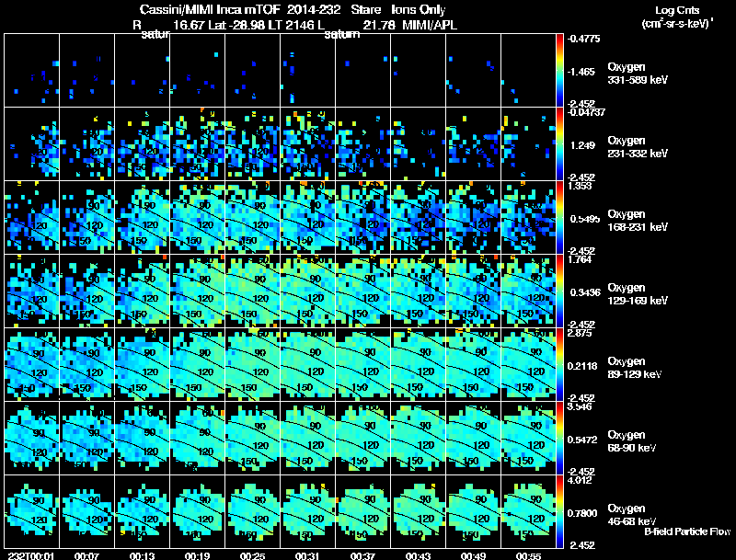
Task: Select the Oxygen 231-332 keV label
Action: pos(638,147)
